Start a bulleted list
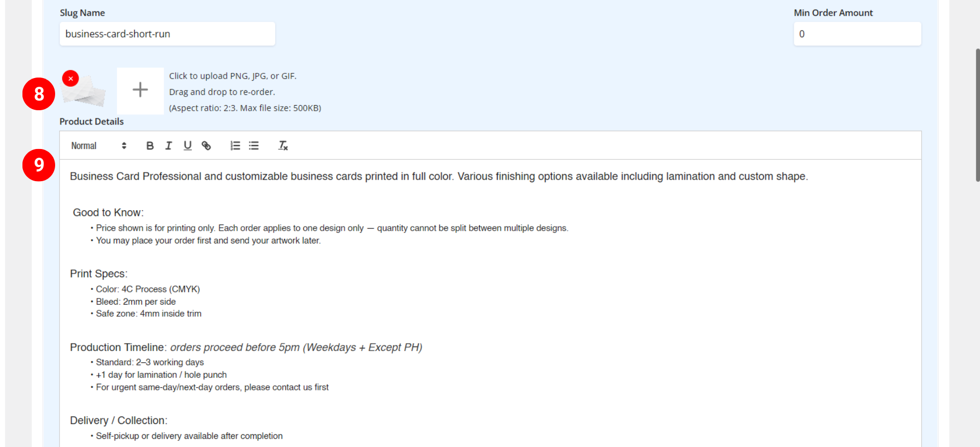This screenshot has height=447, width=980. pyautogui.click(x=254, y=146)
